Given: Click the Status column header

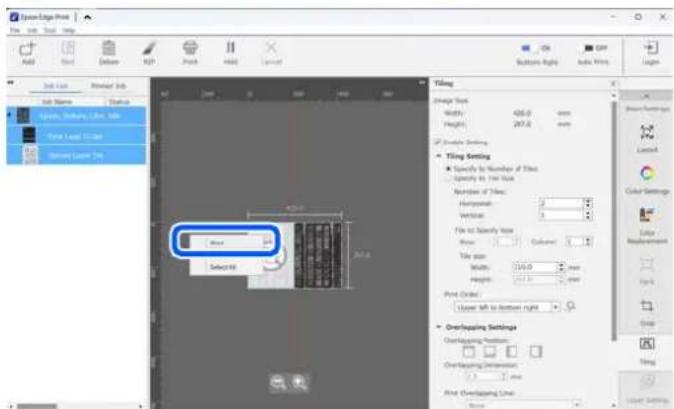Looking at the screenshot, I should tap(119, 102).
